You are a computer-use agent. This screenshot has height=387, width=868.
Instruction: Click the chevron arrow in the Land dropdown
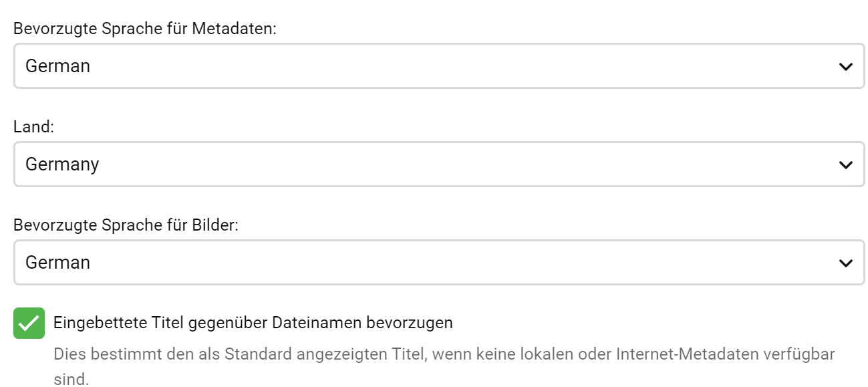[x=845, y=164]
